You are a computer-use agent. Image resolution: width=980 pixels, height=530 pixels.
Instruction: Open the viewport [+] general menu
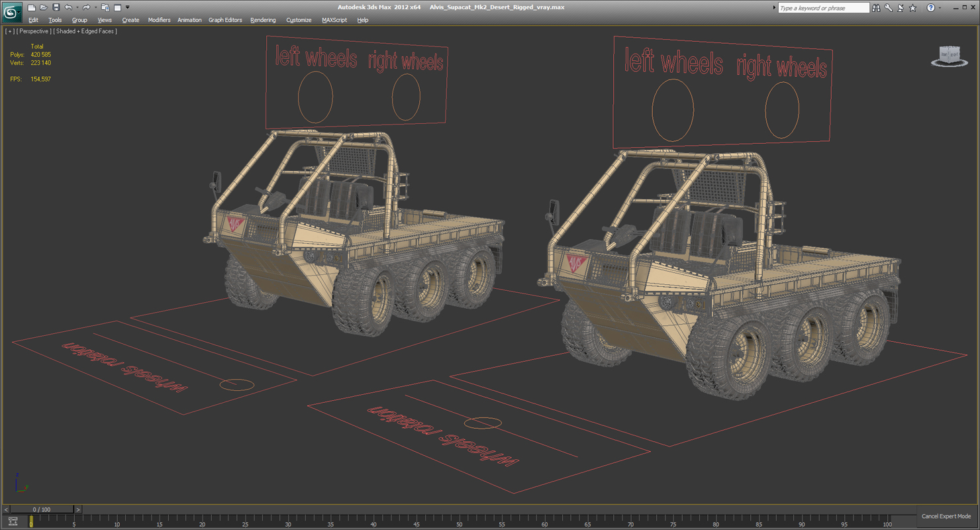pos(9,31)
